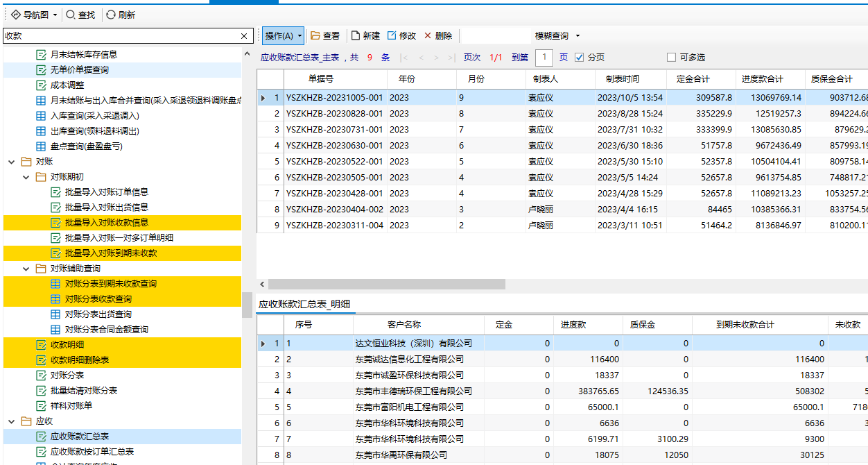Sort by the 进度款合计 column header
This screenshot has width=868, height=465.
click(770, 79)
